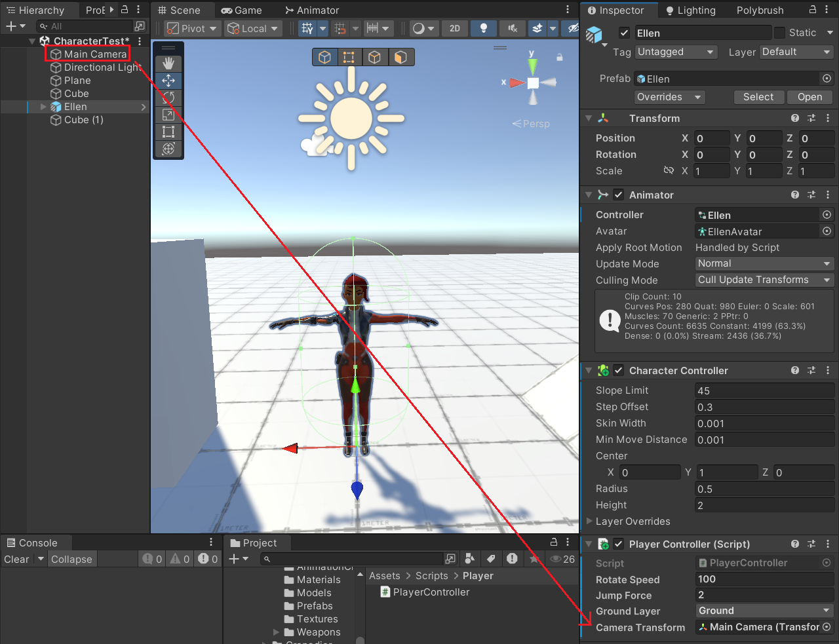Select the Rect tool
The height and width of the screenshot is (644, 839).
click(x=168, y=132)
